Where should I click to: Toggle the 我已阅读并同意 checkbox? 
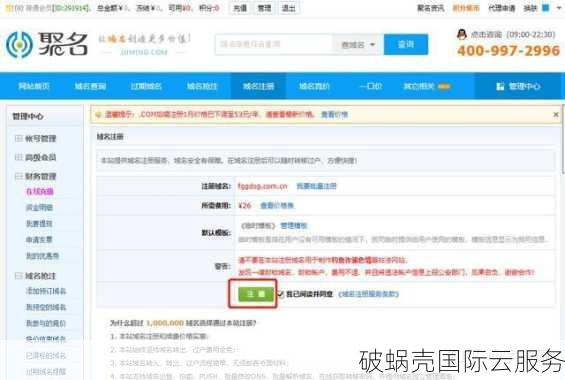click(x=281, y=294)
